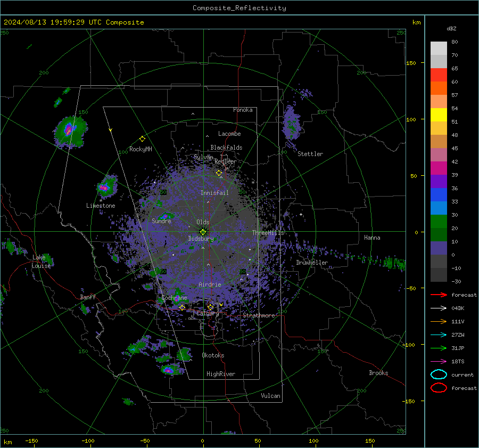
Task: Click the HighRiver town label
Action: coord(221,374)
